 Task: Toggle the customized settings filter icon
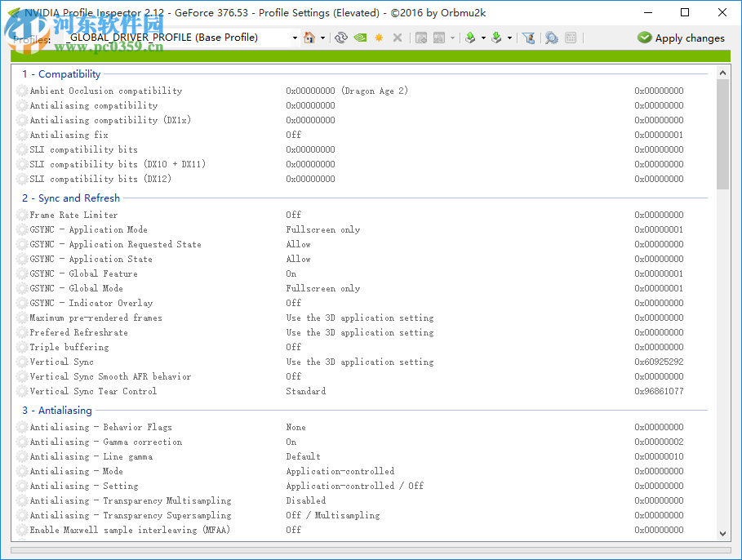pos(529,38)
